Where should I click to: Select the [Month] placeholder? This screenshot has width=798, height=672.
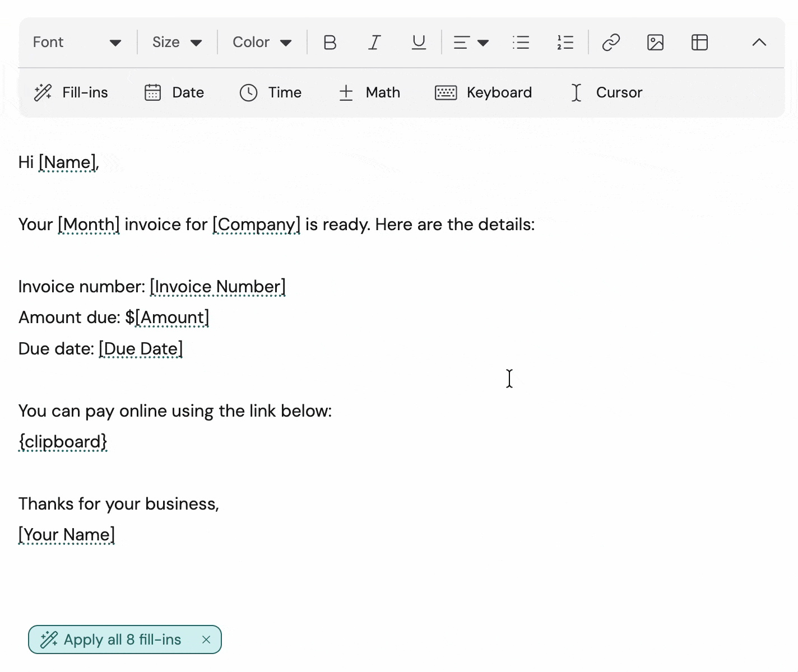pyautogui.click(x=89, y=225)
